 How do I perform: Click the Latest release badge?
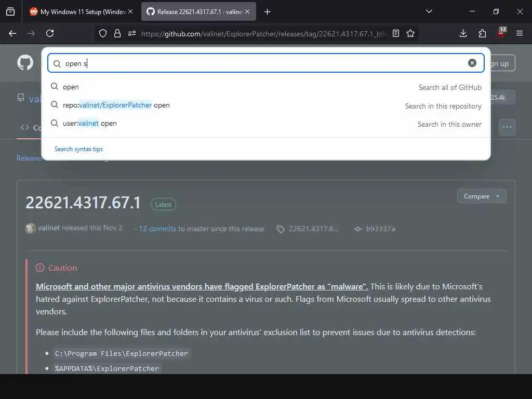click(x=163, y=205)
